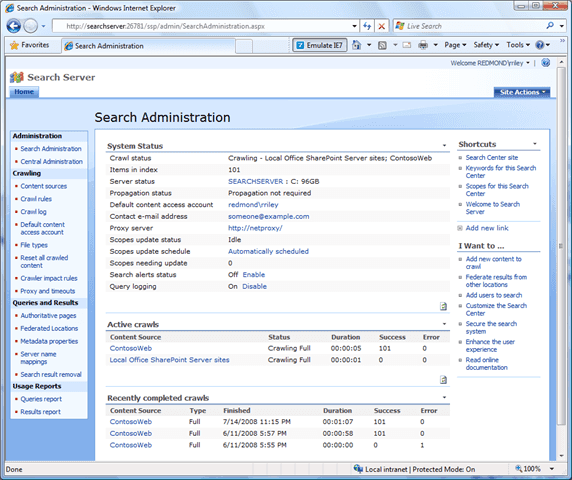
Task: Click the vertical scrollbar up arrow
Action: click(561, 62)
